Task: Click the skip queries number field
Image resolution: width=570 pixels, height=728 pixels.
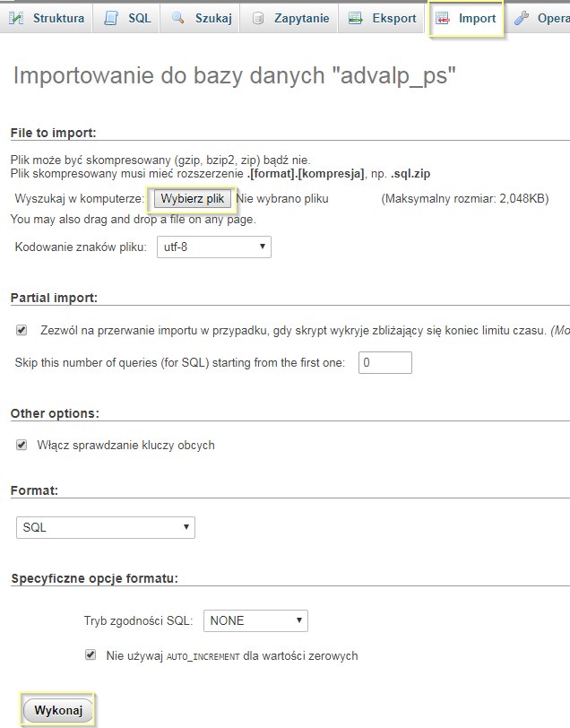Action: point(384,362)
